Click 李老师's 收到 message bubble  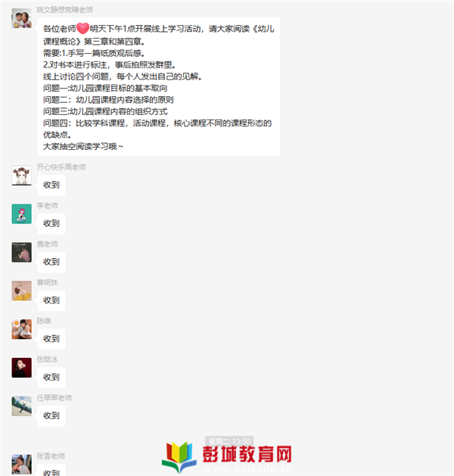tap(51, 224)
